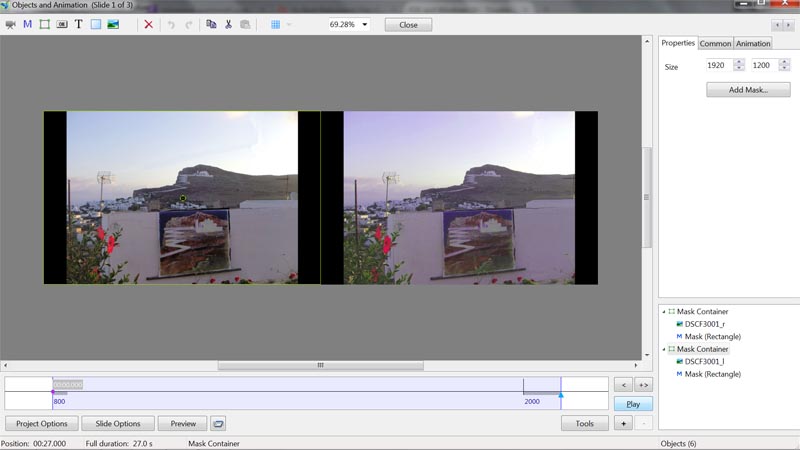Collapse the second Mask Container tree node
Viewport: 800px width, 450px height.
tap(664, 349)
